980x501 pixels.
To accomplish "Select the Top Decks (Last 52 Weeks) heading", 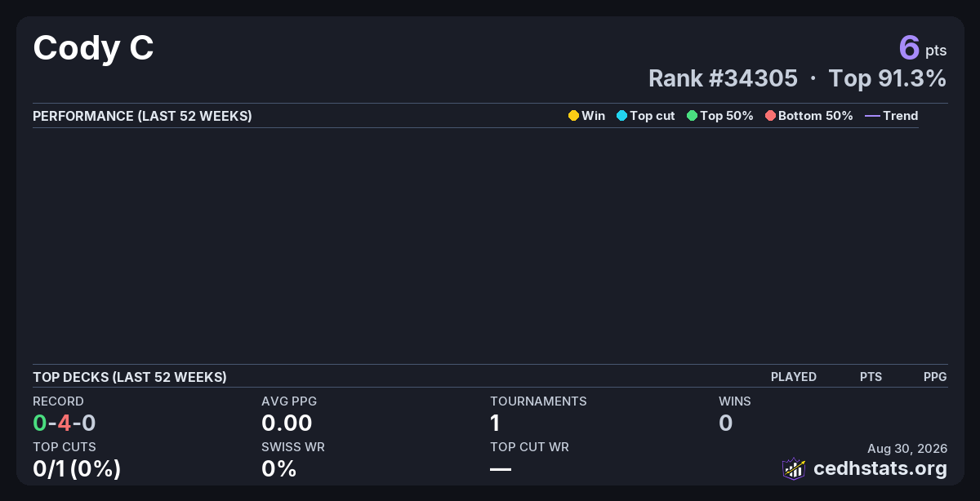I will click(x=130, y=377).
